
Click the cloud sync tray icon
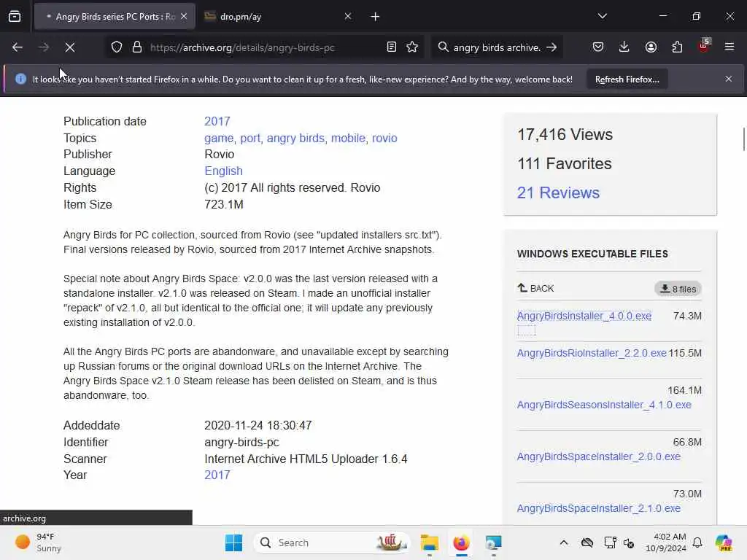[587, 542]
